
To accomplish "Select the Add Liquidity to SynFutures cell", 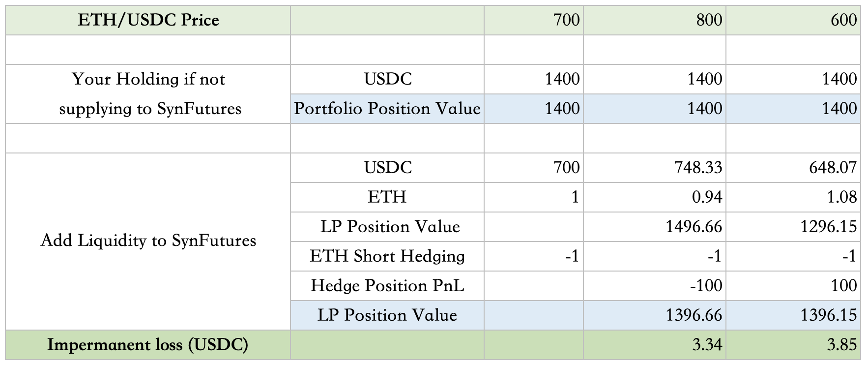I will [x=148, y=241].
